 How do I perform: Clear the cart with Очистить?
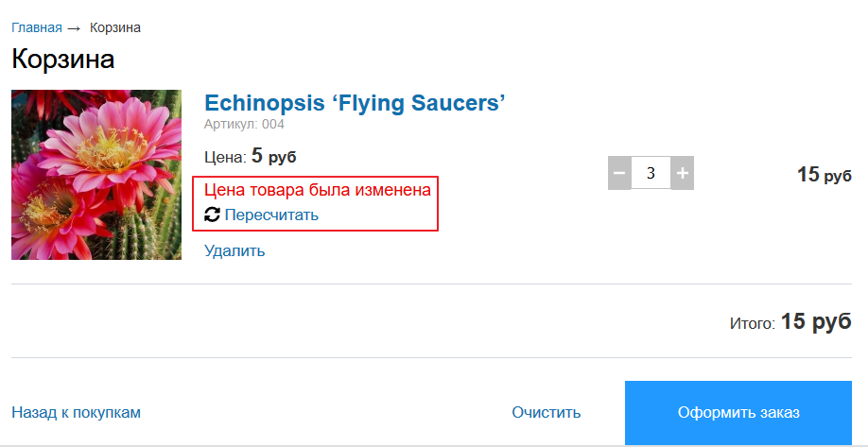click(x=547, y=412)
